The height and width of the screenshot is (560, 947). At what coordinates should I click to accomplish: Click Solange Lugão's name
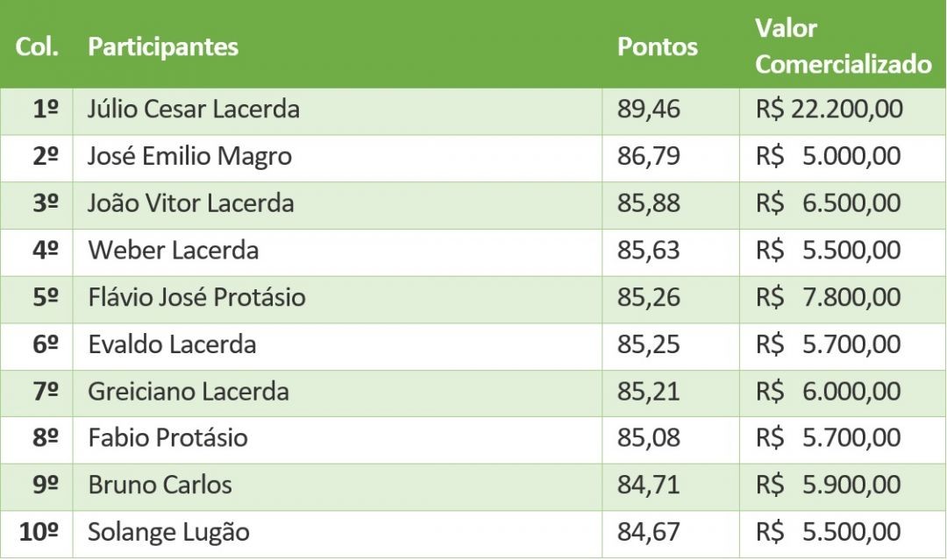pyautogui.click(x=168, y=533)
